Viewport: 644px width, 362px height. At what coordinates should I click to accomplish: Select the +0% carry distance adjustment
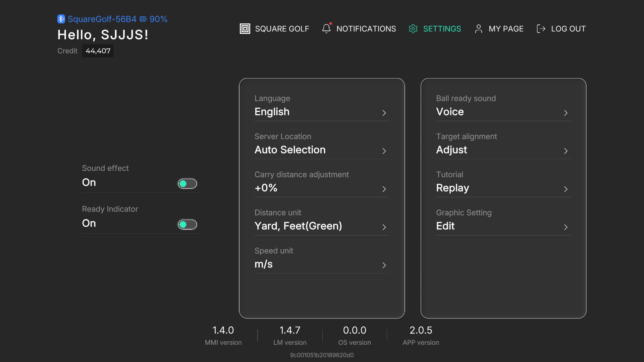point(266,188)
